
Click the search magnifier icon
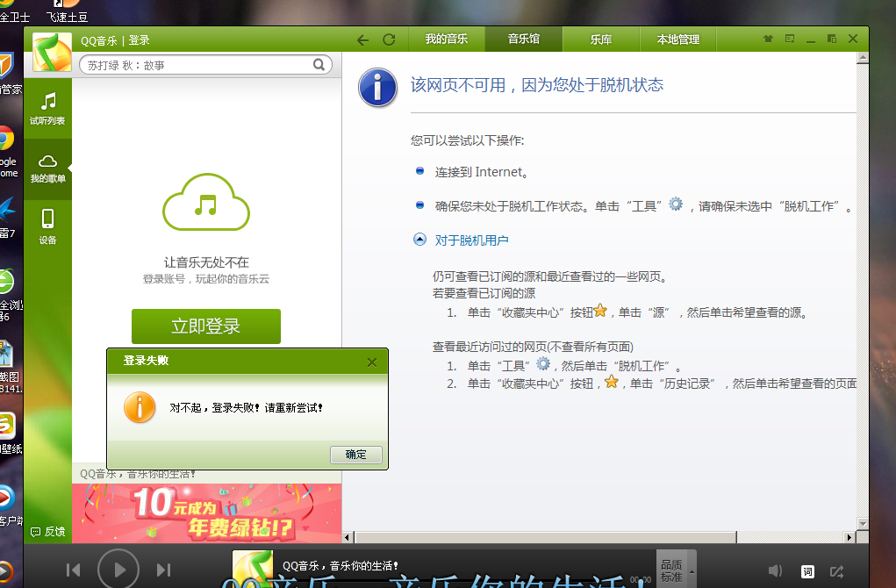[x=319, y=65]
